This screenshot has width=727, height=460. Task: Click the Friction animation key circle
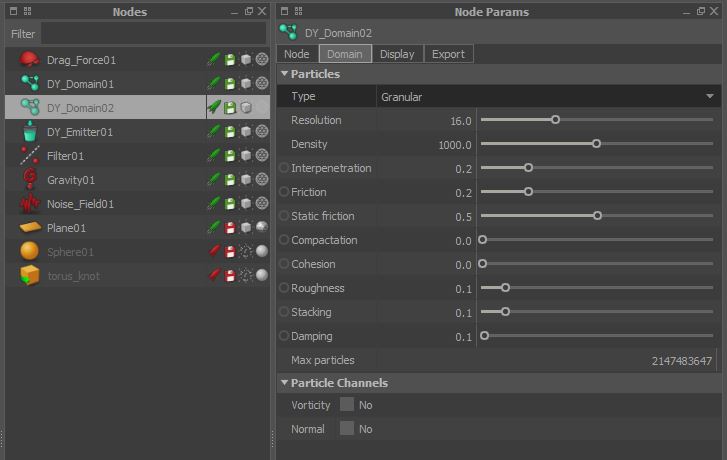coord(284,192)
